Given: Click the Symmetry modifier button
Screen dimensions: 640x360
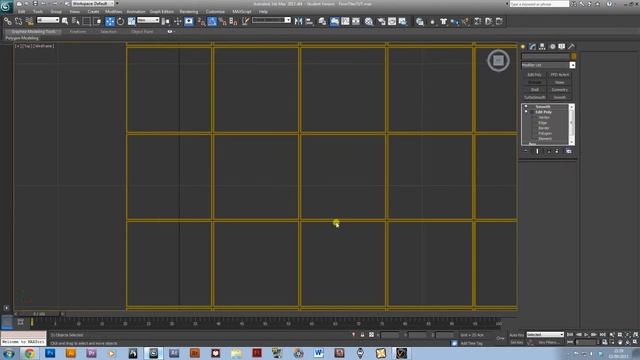Looking at the screenshot, I should (x=560, y=90).
